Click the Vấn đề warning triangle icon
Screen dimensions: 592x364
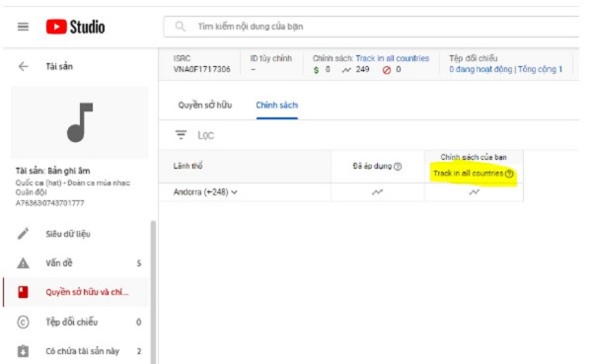point(23,262)
